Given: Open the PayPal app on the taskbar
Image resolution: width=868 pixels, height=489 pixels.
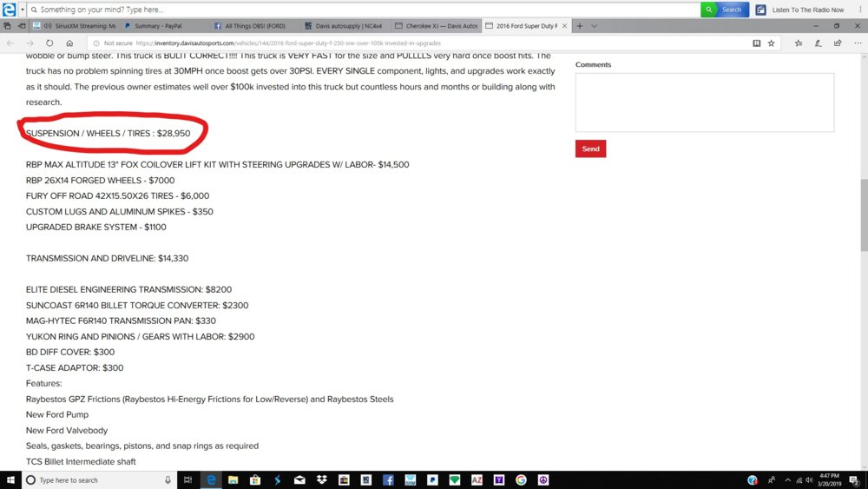Looking at the screenshot, I should 432,480.
